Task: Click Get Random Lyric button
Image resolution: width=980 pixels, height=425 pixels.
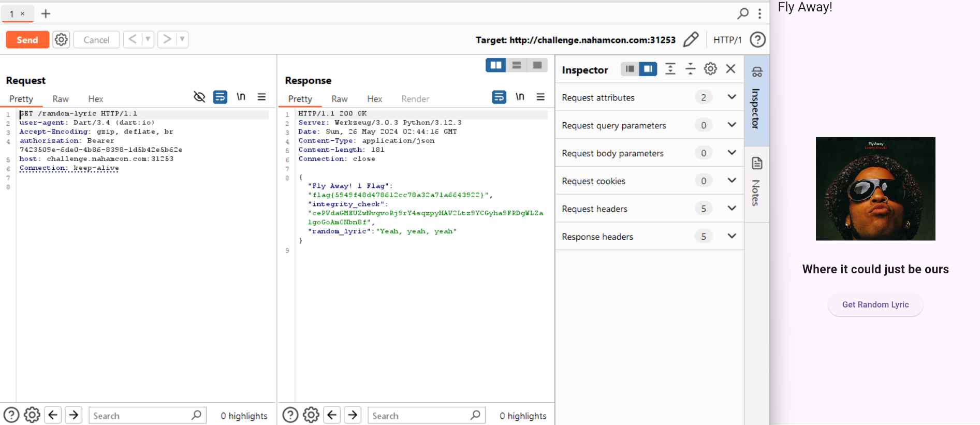Action: [x=875, y=305]
